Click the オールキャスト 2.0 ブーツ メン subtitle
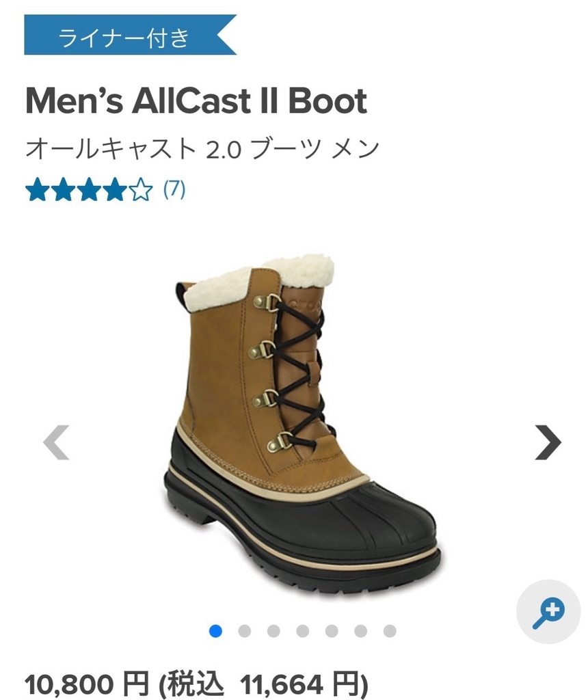Image resolution: width=588 pixels, height=700 pixels. pyautogui.click(x=202, y=148)
